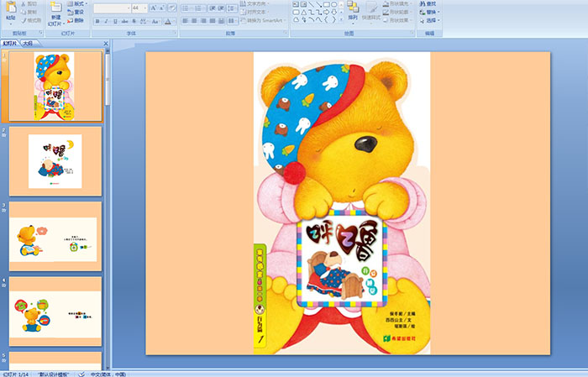Viewport: 588px width, 377px height.
Task: Close the slide thumbnails pane
Action: 106,44
